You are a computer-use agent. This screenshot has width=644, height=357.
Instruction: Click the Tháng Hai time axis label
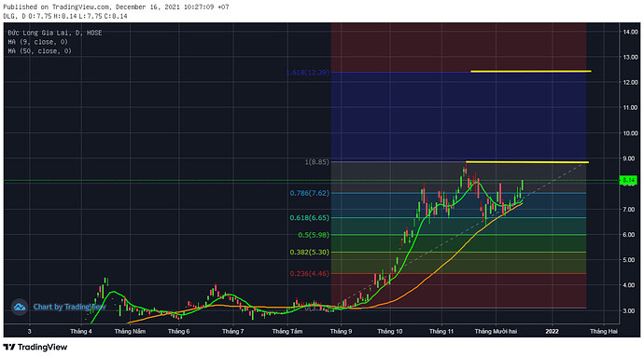click(603, 331)
